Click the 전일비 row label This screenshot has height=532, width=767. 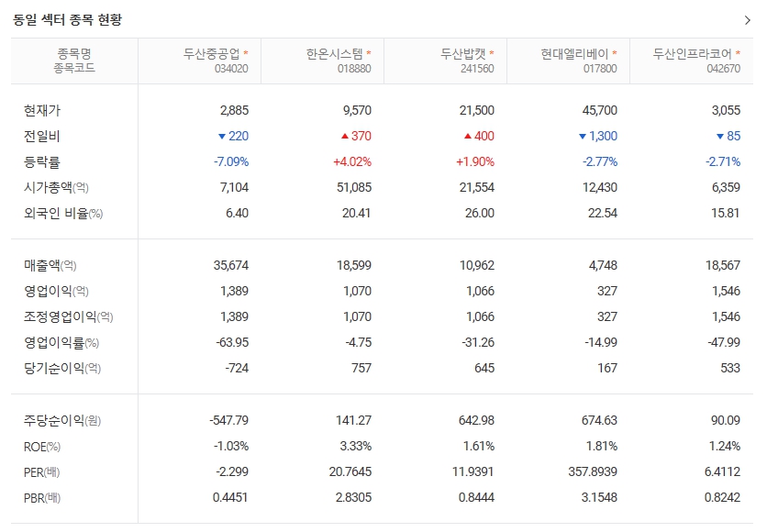(x=42, y=136)
